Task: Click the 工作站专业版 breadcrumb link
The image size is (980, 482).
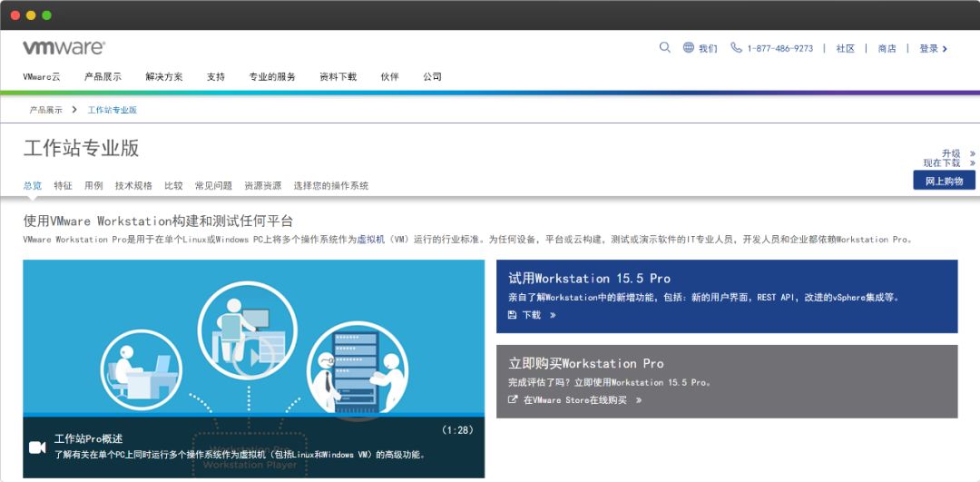Action: point(113,110)
